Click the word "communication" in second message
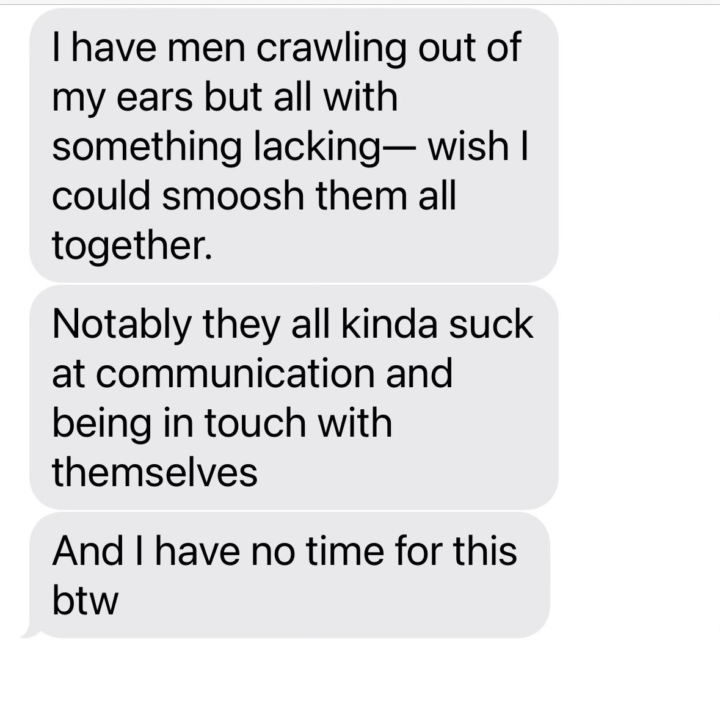The image size is (720, 728). click(x=235, y=373)
